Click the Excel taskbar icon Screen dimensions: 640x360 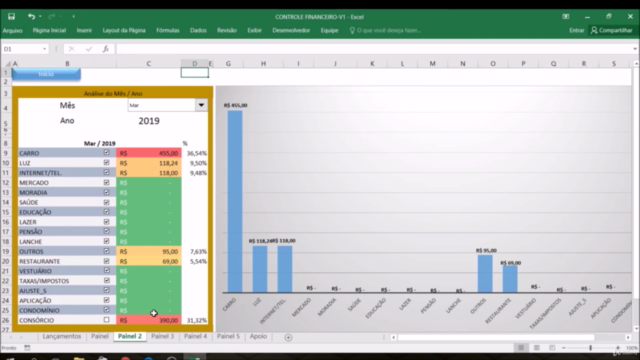(x=195, y=358)
